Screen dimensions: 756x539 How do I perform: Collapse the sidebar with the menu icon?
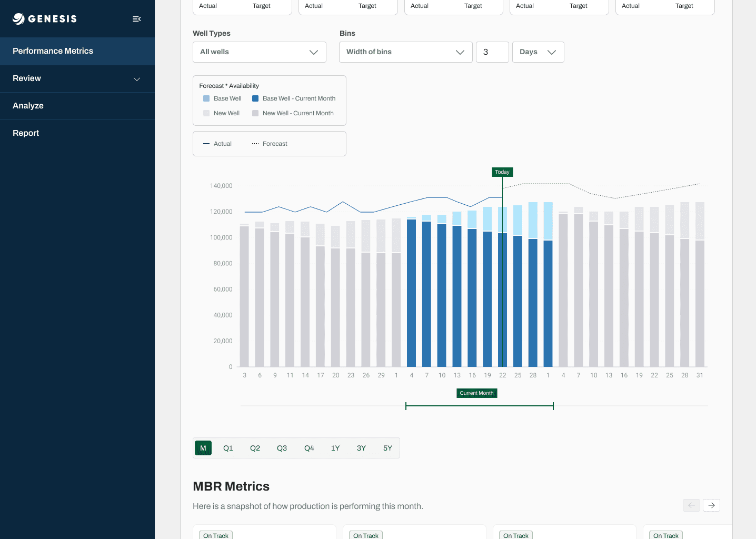click(136, 19)
